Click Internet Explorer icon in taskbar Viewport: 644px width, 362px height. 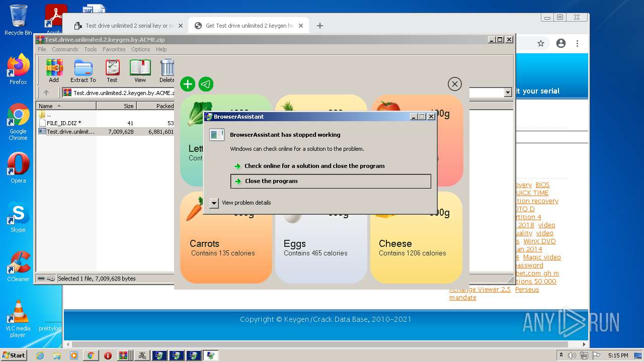(40, 355)
